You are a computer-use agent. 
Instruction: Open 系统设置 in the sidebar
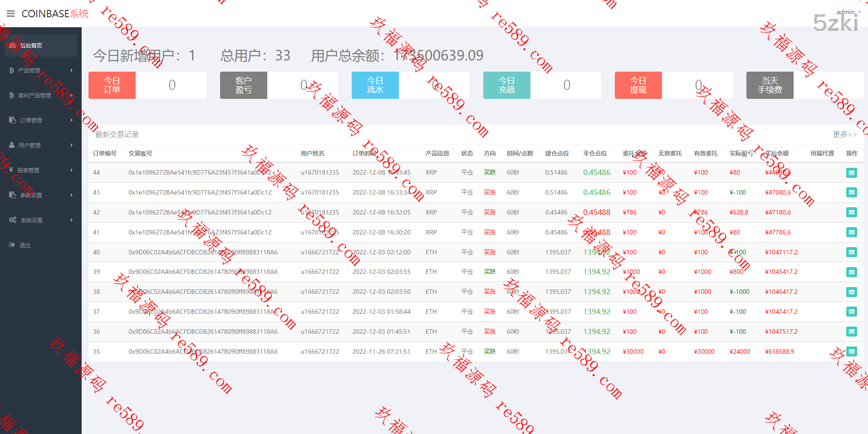pyautogui.click(x=40, y=220)
